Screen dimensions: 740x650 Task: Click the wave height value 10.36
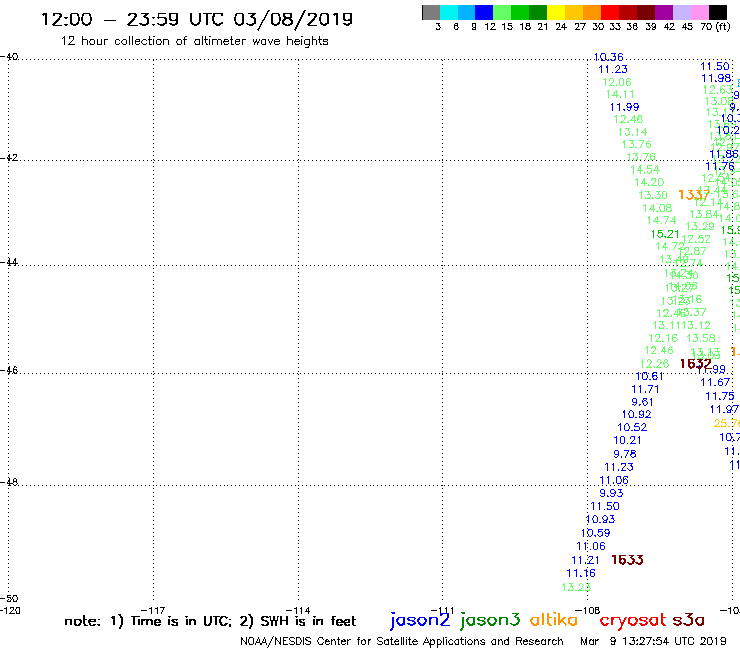point(608,57)
